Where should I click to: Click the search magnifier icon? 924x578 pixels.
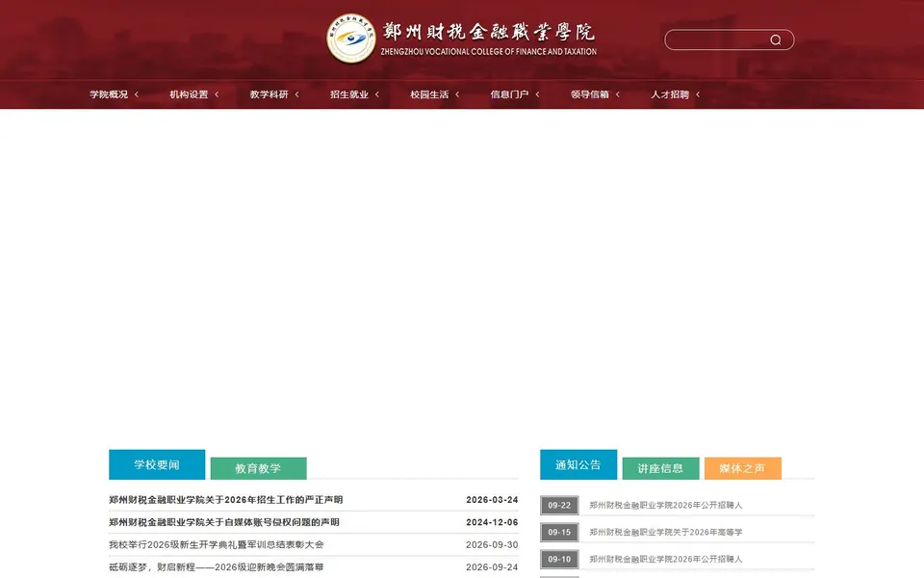coord(776,39)
